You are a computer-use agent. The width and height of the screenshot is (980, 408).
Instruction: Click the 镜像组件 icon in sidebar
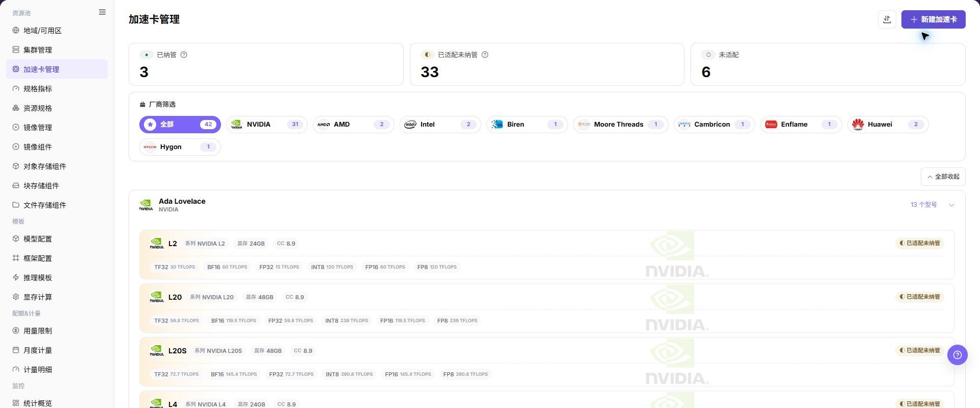(16, 147)
